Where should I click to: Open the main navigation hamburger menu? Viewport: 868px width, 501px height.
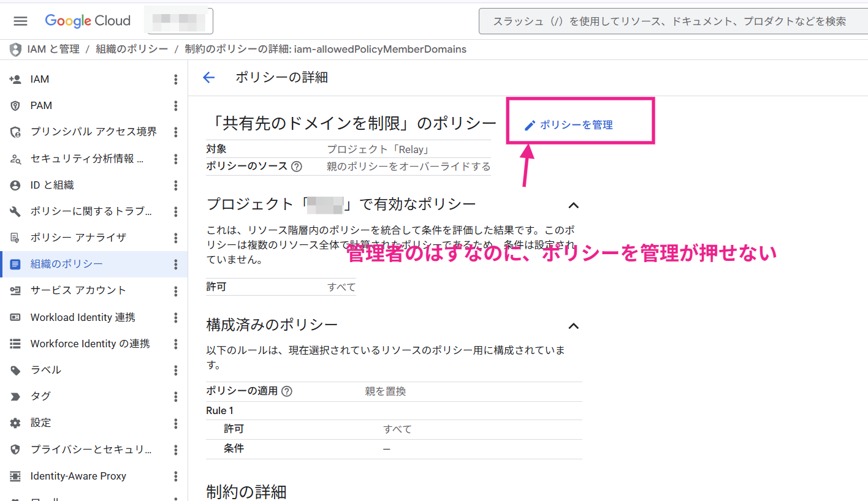tap(20, 21)
